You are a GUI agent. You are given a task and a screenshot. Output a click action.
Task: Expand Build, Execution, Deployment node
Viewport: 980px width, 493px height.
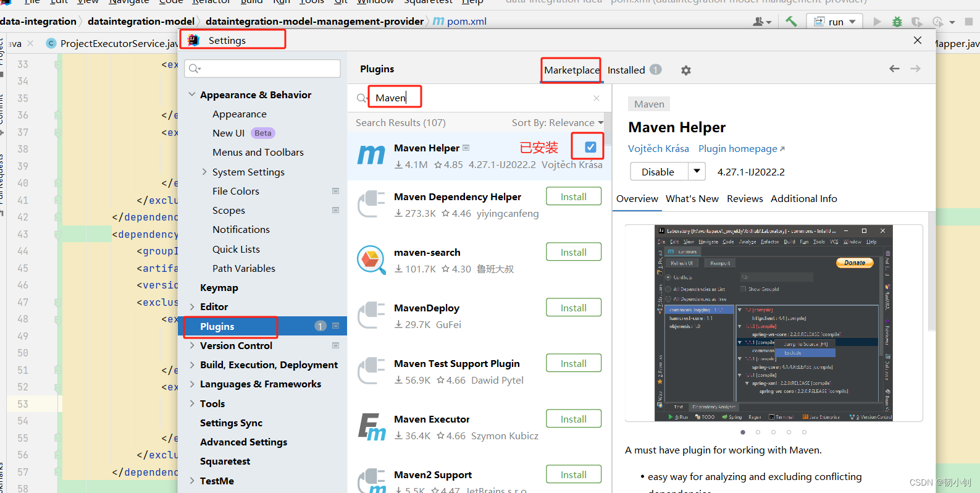click(192, 364)
